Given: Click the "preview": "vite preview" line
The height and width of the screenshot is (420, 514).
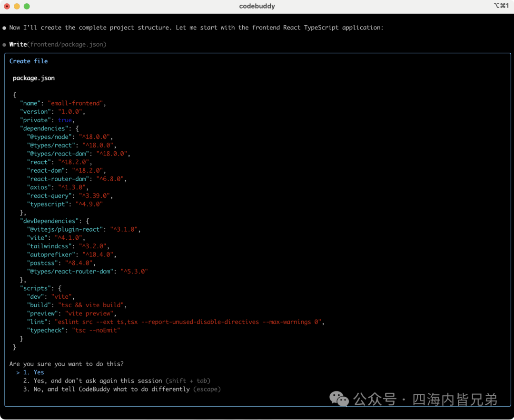Looking at the screenshot, I should (71, 314).
